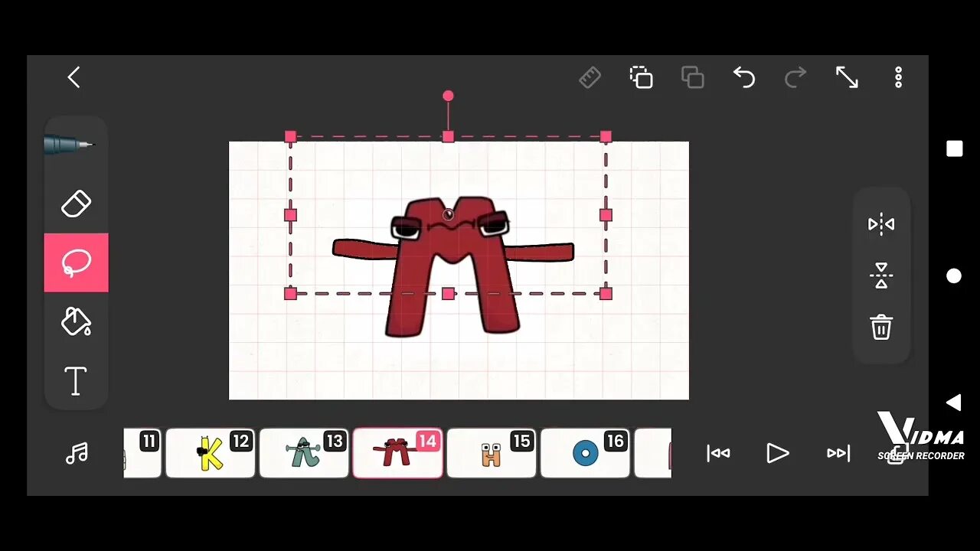
Task: Select the Lasso selection tool
Action: click(x=76, y=262)
